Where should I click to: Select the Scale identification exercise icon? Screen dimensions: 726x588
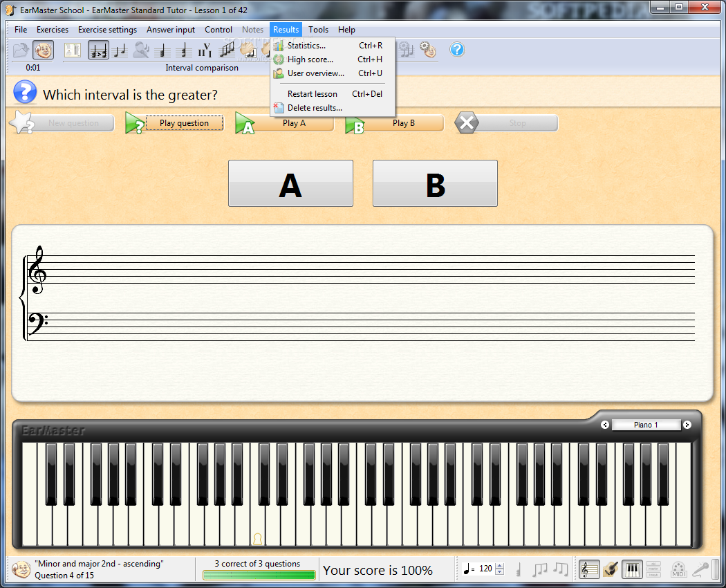226,50
